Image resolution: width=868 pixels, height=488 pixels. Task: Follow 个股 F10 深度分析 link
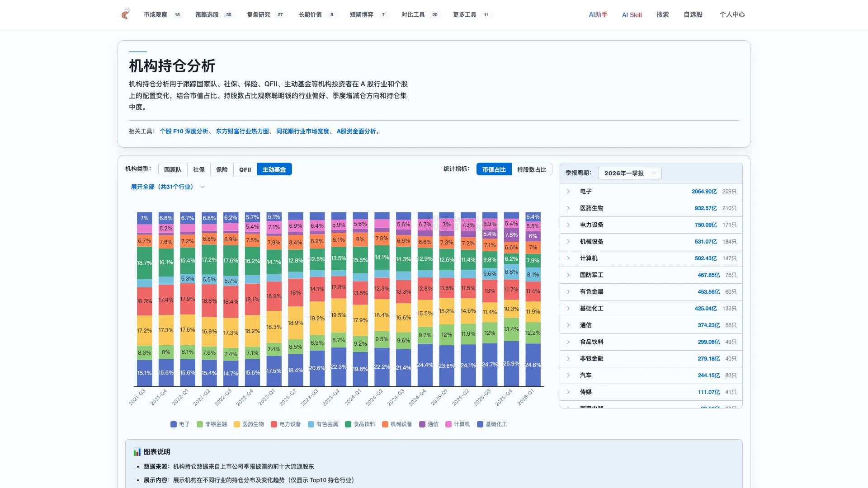(x=184, y=131)
